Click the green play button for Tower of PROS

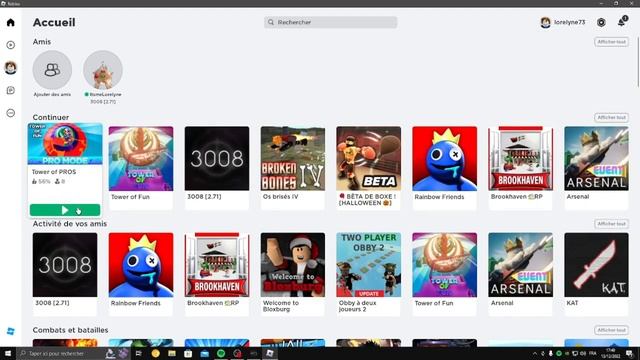pyautogui.click(x=65, y=210)
